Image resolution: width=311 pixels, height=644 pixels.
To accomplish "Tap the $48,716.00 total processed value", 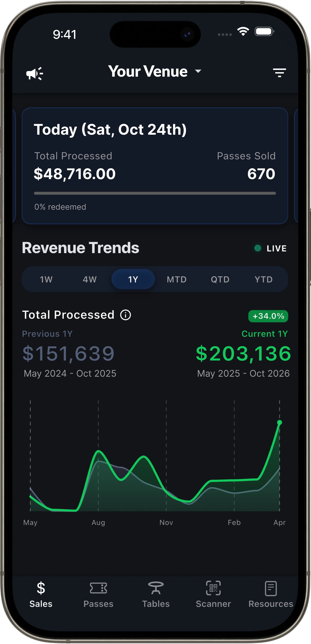I will pyautogui.click(x=75, y=174).
